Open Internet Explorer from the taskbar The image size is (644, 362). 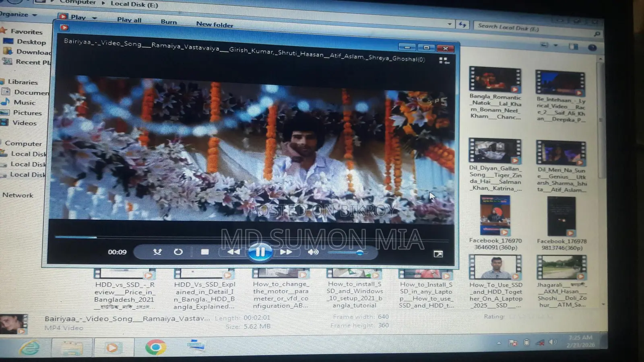coord(29,348)
